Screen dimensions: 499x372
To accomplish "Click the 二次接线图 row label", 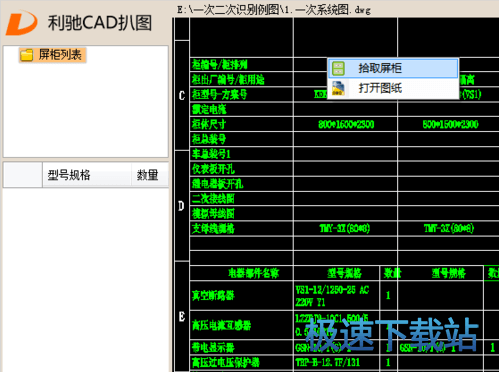I will click(213, 199).
